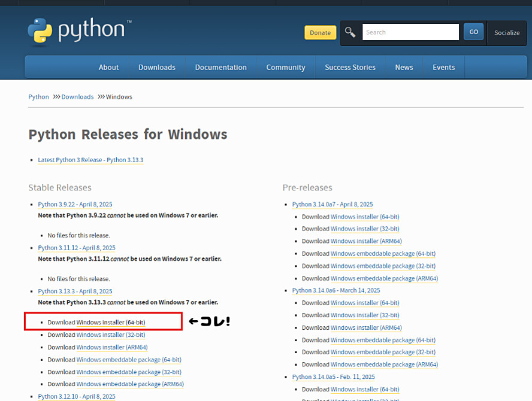532x401 pixels.
Task: Click the Downloads breadcrumb link
Action: coord(77,97)
